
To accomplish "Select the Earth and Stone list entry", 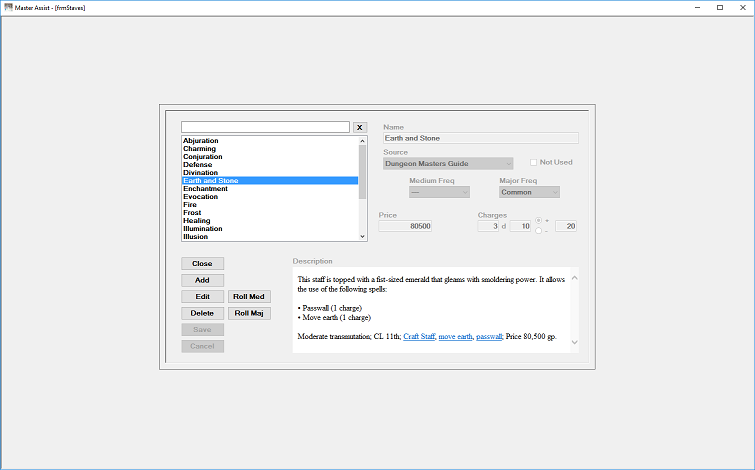I will pos(270,181).
